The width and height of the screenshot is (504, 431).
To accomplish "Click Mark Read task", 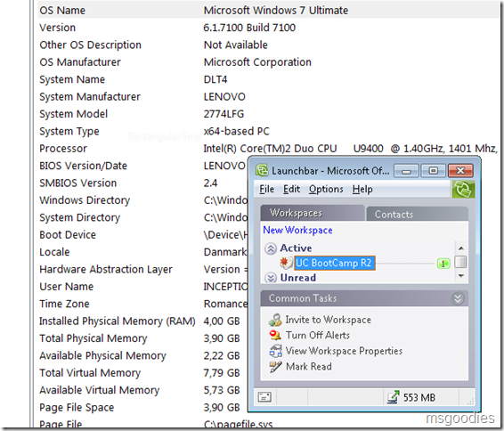I will click(309, 366).
